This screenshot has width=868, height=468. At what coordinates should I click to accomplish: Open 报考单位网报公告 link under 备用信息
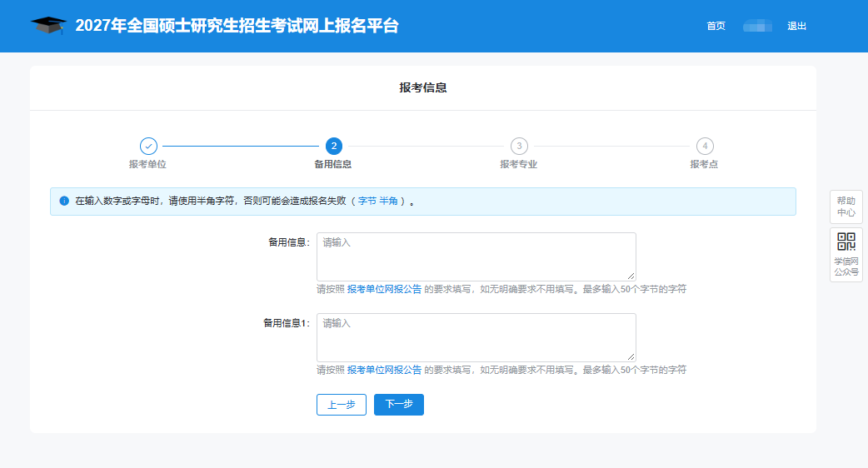coord(384,289)
